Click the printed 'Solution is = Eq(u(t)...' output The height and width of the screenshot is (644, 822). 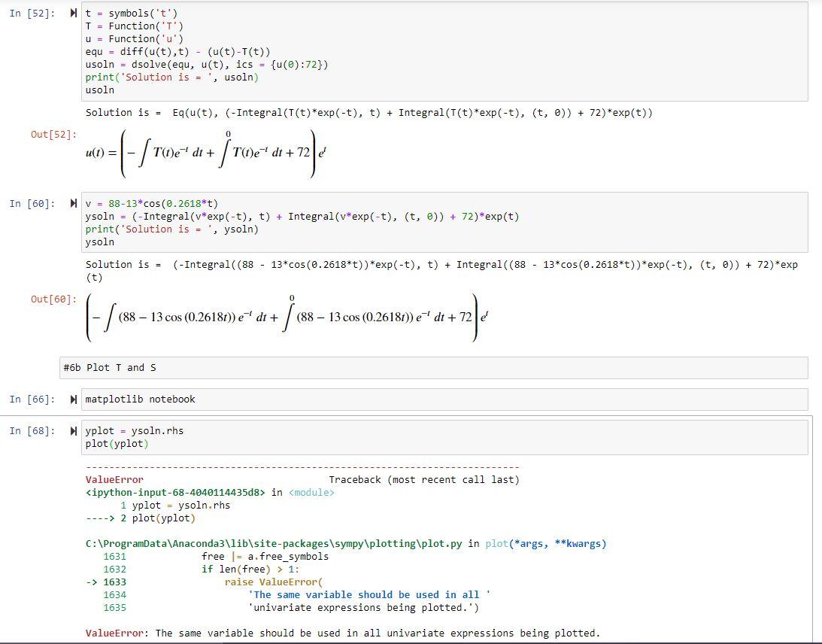tap(369, 113)
